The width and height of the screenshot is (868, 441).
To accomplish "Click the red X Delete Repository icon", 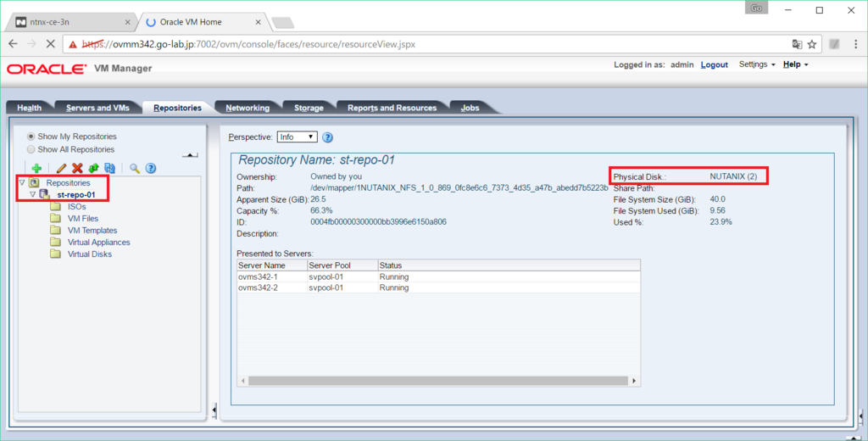I will 77,169.
